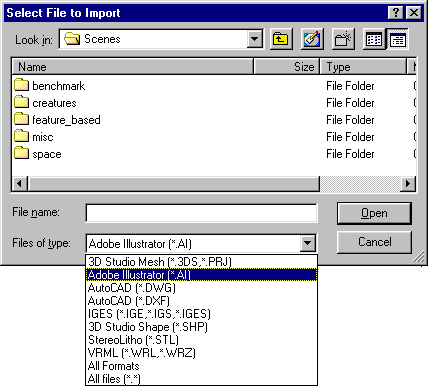
Task: Click into the File name field
Action: [201, 213]
